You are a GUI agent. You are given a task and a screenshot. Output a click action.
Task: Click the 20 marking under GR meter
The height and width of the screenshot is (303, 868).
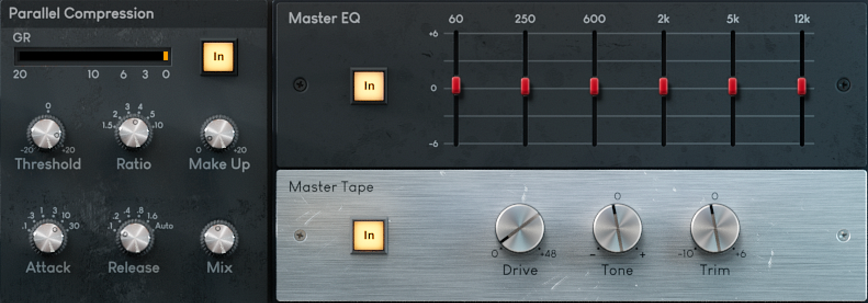coord(20,74)
